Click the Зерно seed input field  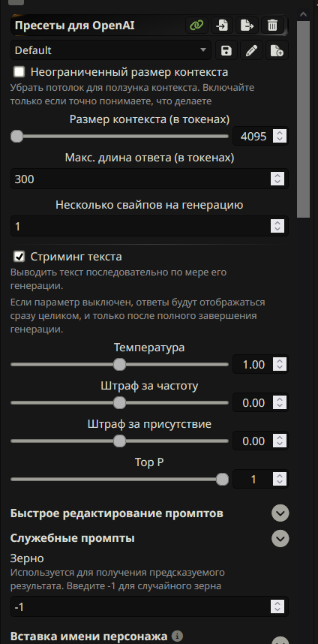[149, 606]
